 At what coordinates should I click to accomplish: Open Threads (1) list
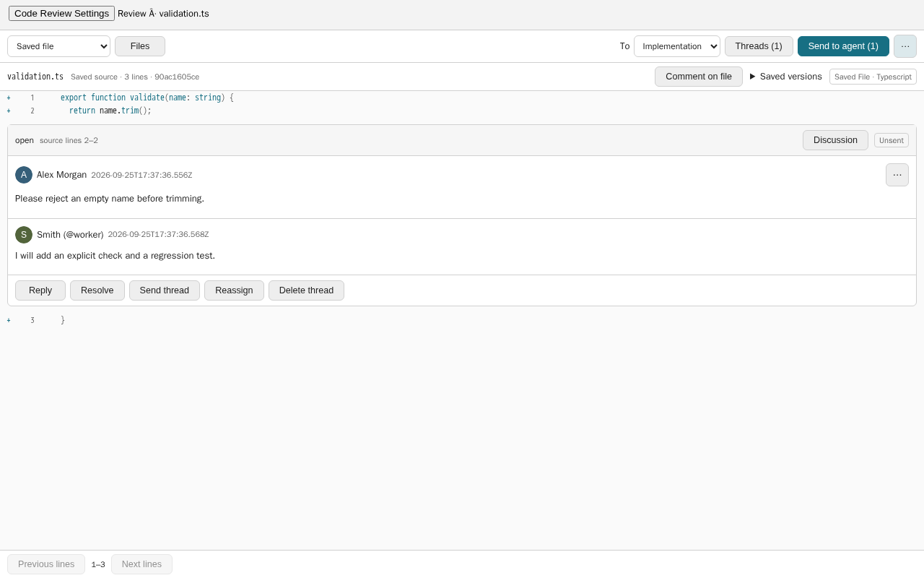coord(759,46)
